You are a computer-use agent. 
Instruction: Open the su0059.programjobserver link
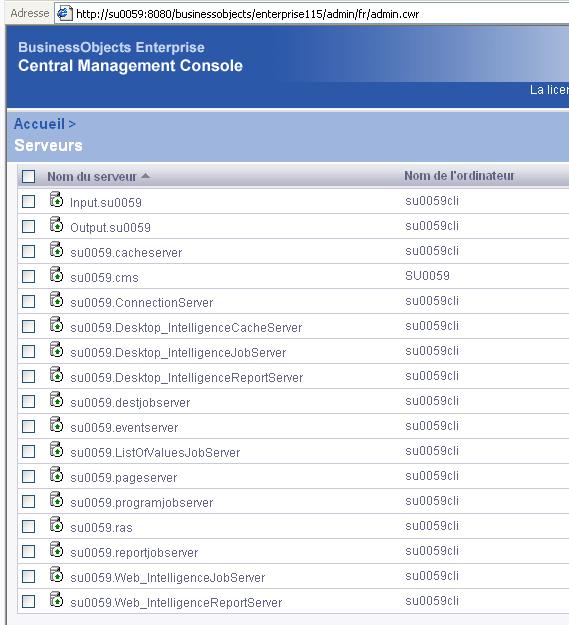(141, 503)
